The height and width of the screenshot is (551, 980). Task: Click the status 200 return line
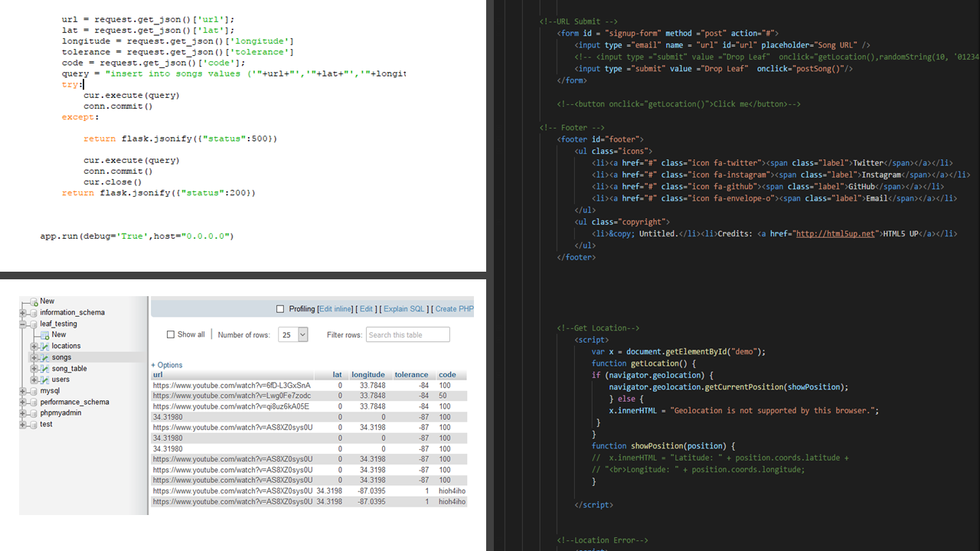[x=158, y=193]
